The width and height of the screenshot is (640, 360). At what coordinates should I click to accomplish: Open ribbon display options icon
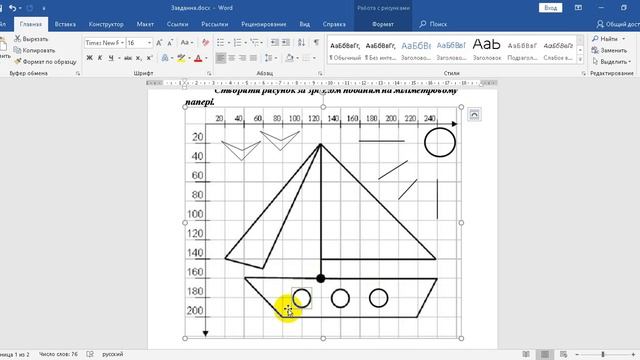[578, 8]
